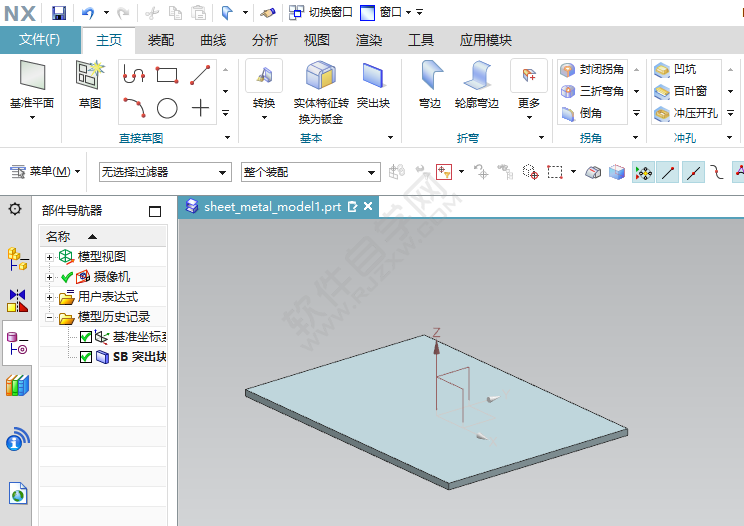The height and width of the screenshot is (526, 744).
Task: Select the Line sketch tool
Action: [x=200, y=75]
